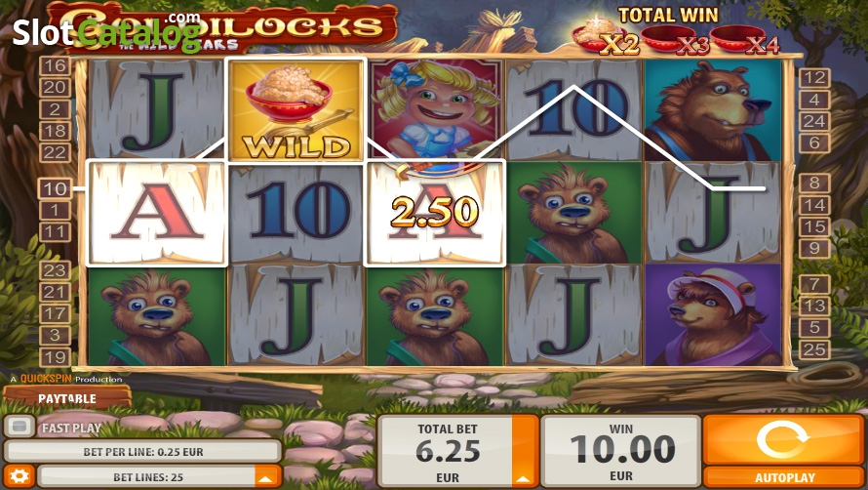The image size is (868, 490).
Task: Open settings with the gear icon
Action: (20, 476)
